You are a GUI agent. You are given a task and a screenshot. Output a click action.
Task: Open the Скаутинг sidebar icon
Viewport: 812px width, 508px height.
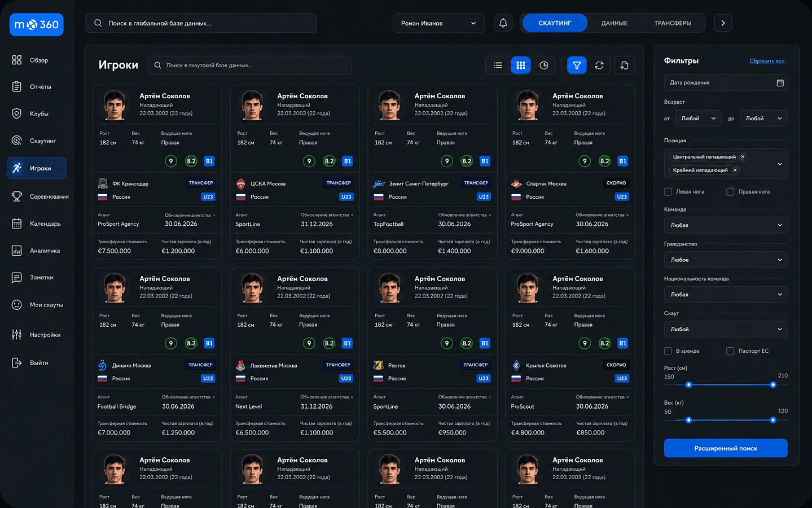pos(17,141)
